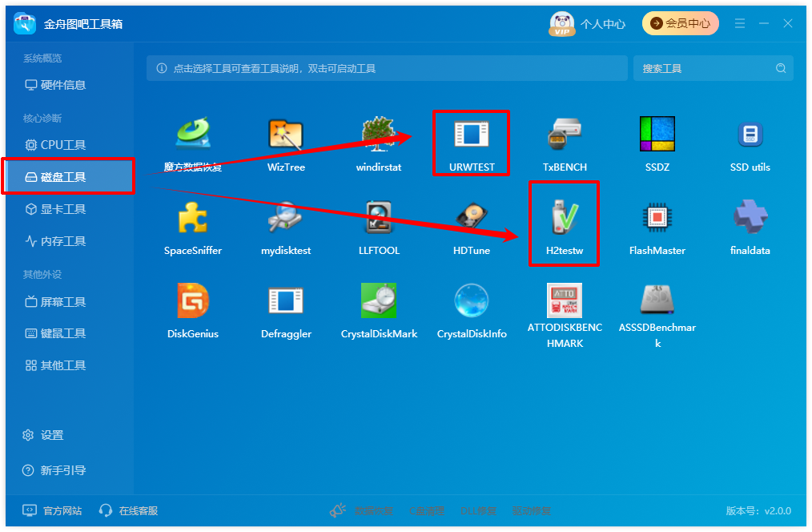
Task: Select the SSD utils icon
Action: (750, 134)
